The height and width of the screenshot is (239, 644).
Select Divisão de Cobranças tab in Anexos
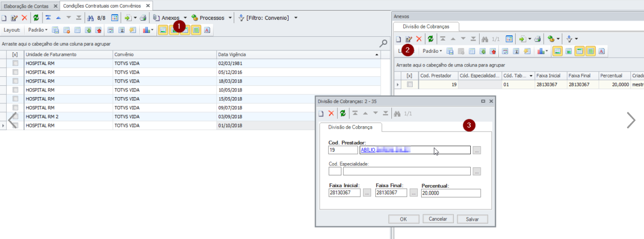click(426, 27)
